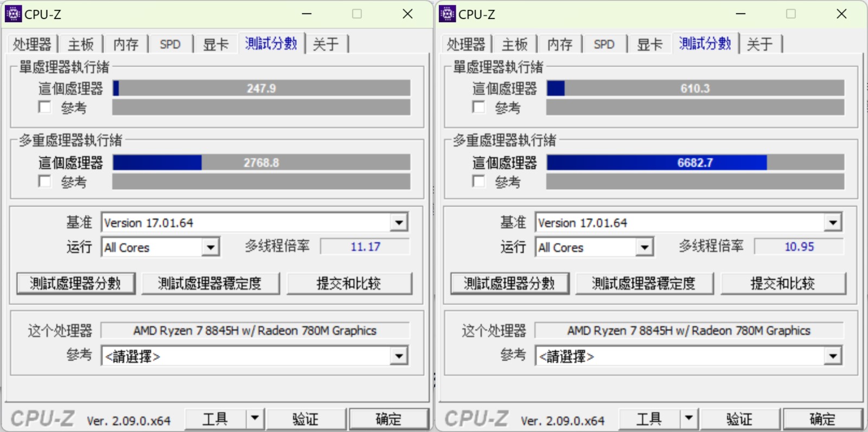Click 測試處理器分數 button in right window
This screenshot has height=432, width=868.
pyautogui.click(x=510, y=283)
